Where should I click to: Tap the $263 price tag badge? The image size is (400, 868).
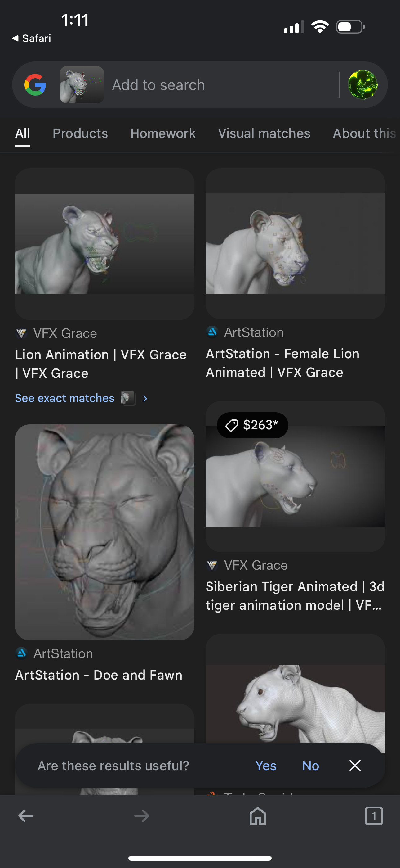tap(252, 425)
